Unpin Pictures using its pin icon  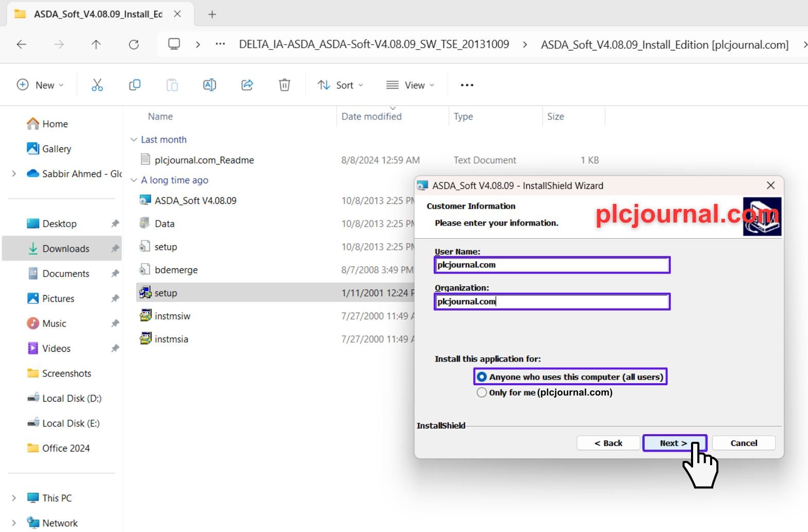115,299
